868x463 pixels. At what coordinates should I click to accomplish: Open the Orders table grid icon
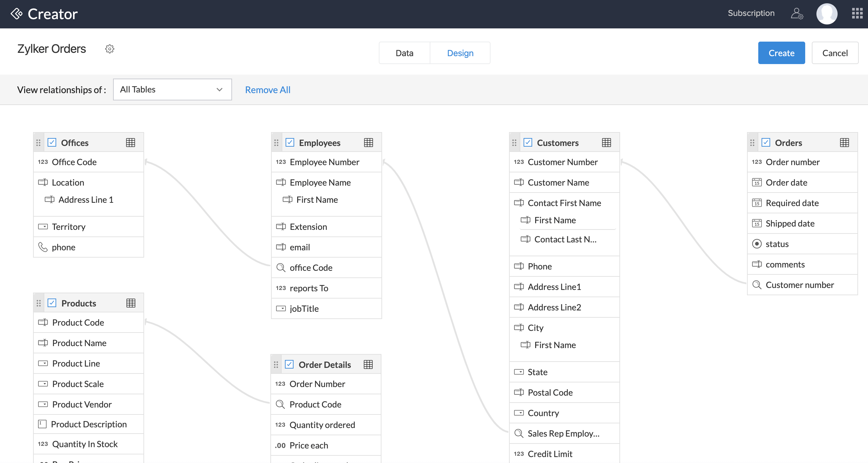844,142
